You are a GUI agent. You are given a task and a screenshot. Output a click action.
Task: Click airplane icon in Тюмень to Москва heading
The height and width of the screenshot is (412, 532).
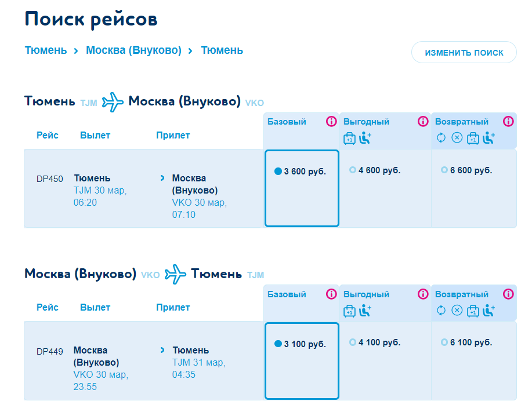coord(113,102)
